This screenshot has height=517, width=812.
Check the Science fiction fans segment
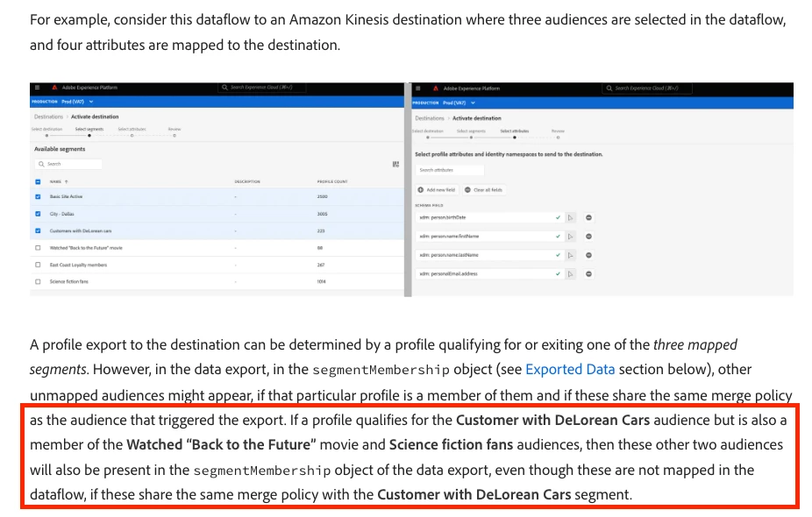(38, 282)
